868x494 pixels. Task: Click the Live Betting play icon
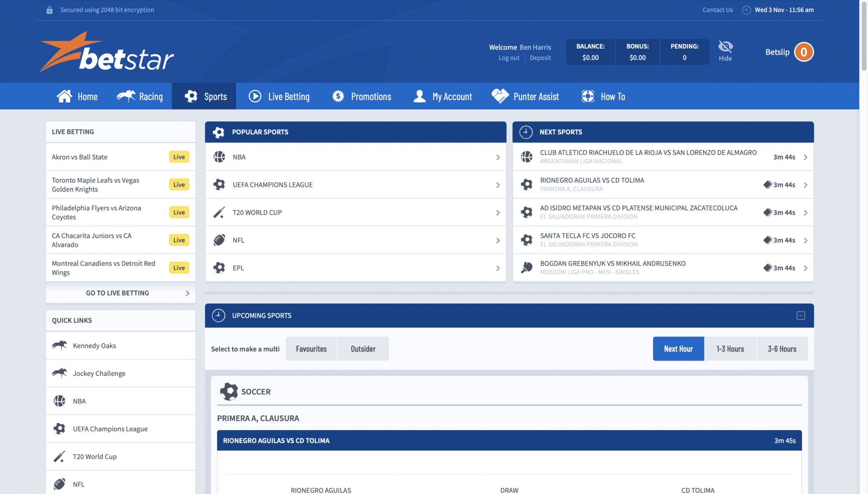255,96
